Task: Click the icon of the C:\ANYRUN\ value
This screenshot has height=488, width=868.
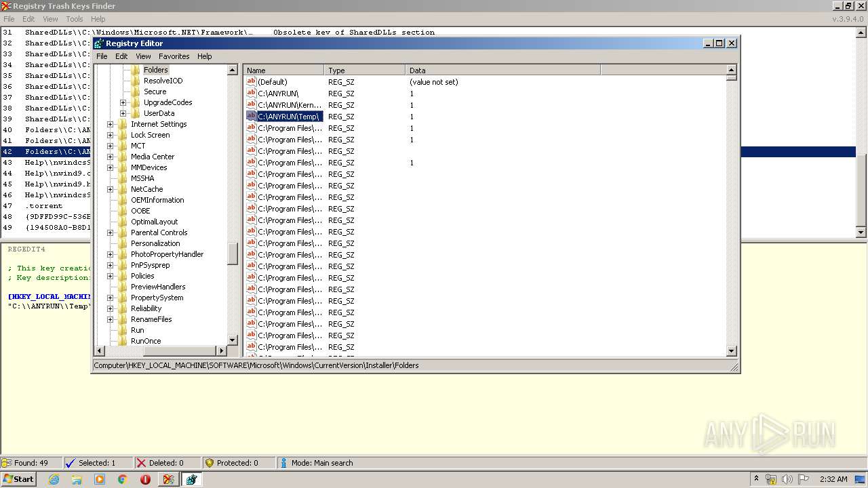Action: [x=251, y=94]
